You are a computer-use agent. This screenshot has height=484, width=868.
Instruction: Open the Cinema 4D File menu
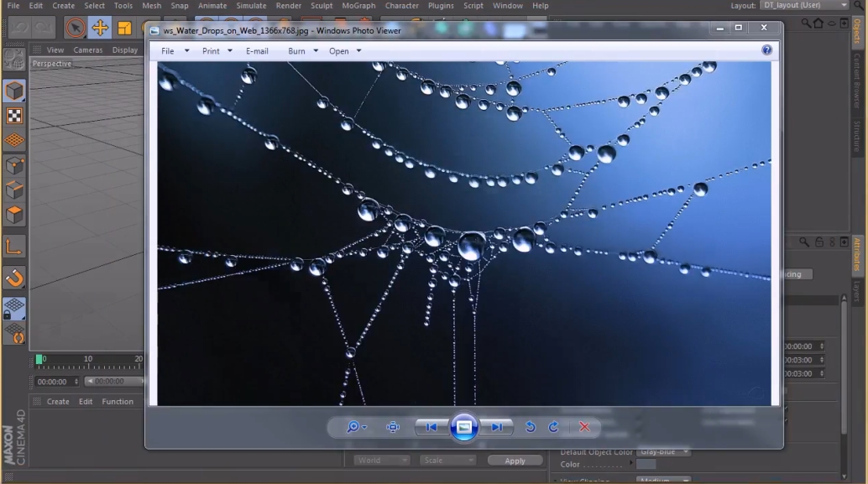point(13,6)
